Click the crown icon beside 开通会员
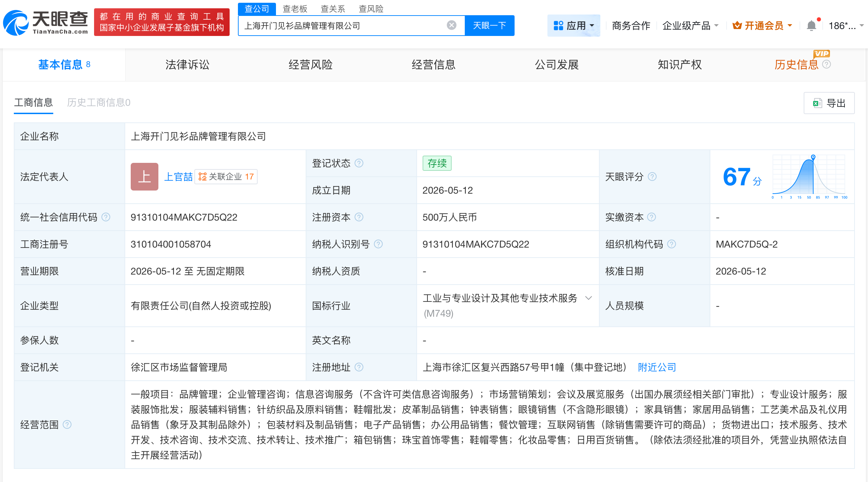868x482 pixels. tap(737, 25)
